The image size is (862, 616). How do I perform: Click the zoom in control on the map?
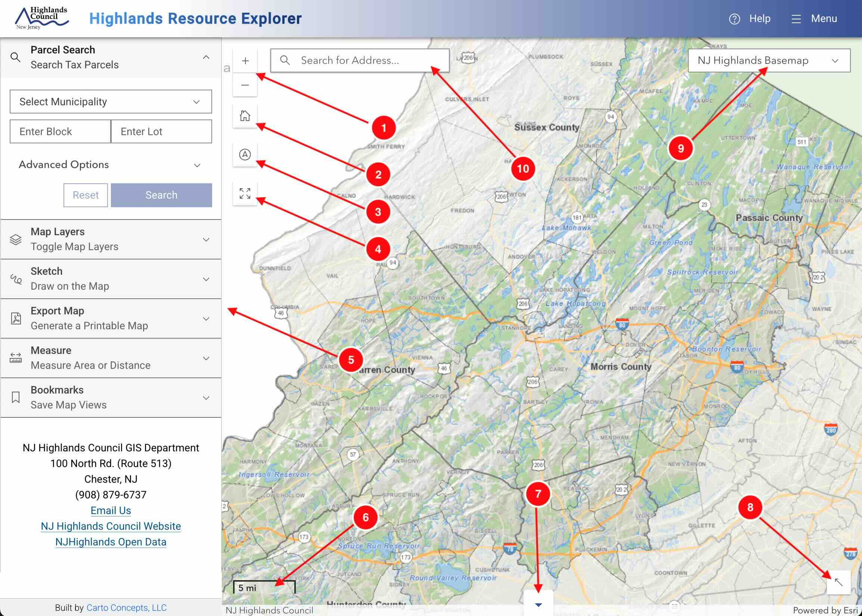pos(245,61)
